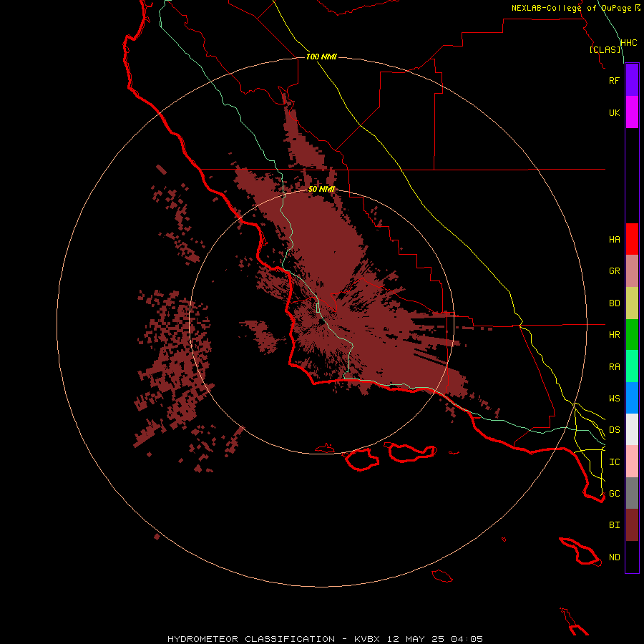Click the pink GR legend swatch
Image resolution: width=644 pixels, height=644 pixels.
tap(632, 271)
